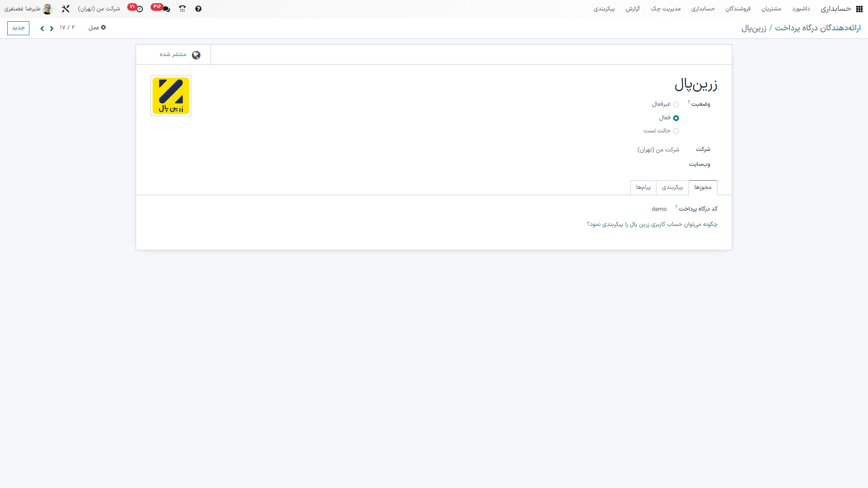Open the company switcher شرکت من (تهران)
The image size is (868, 488).
(x=99, y=9)
